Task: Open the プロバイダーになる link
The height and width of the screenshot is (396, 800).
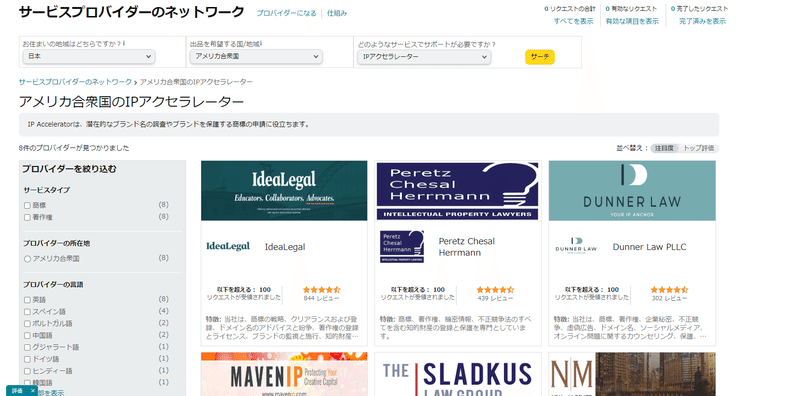Action: (286, 13)
